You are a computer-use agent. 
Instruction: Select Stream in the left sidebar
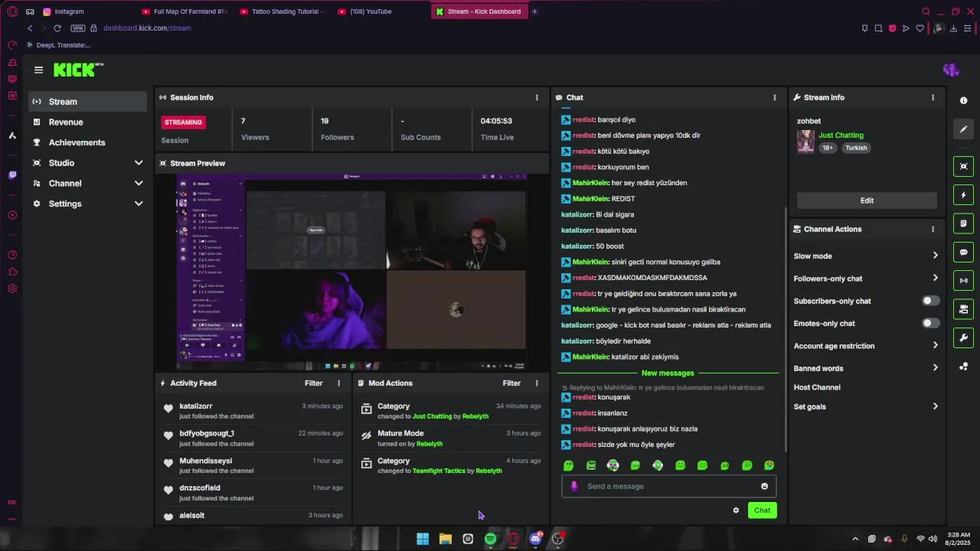coord(88,102)
